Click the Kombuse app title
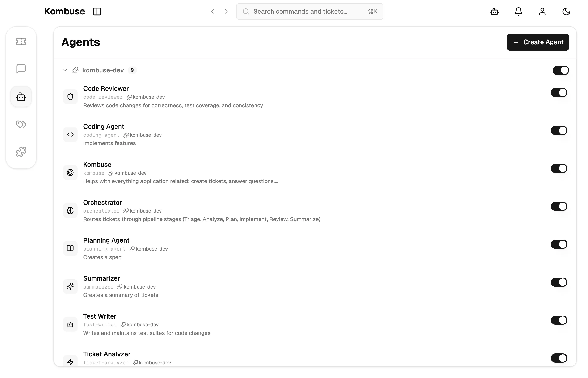The width and height of the screenshot is (588, 378). [x=64, y=12]
